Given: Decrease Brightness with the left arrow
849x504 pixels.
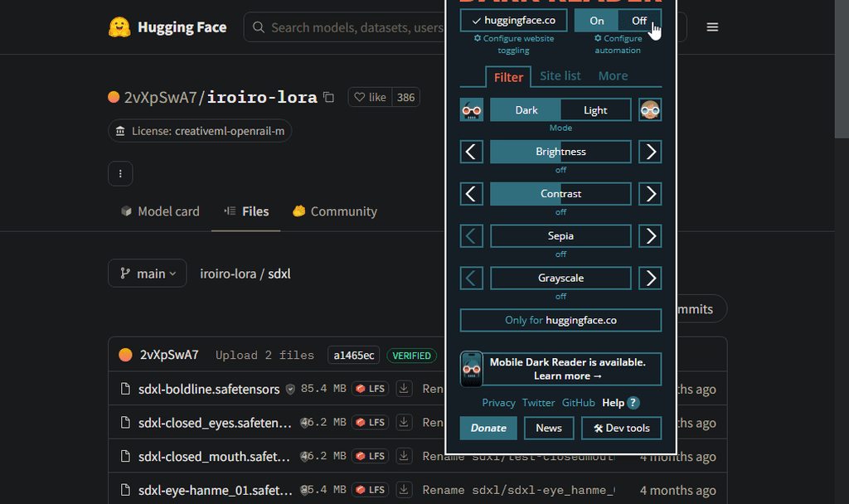Looking at the screenshot, I should point(472,152).
